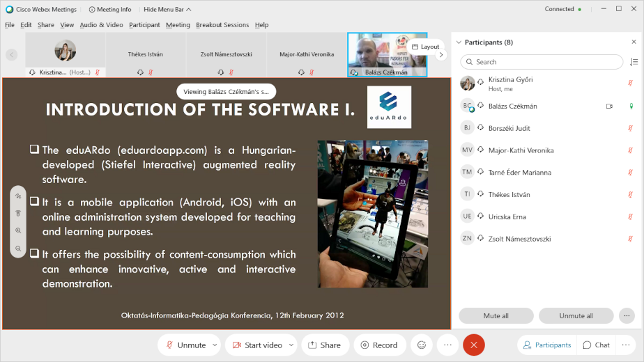Image resolution: width=644 pixels, height=362 pixels.
Task: Select Krisztina host video thumbnail
Action: (66, 55)
